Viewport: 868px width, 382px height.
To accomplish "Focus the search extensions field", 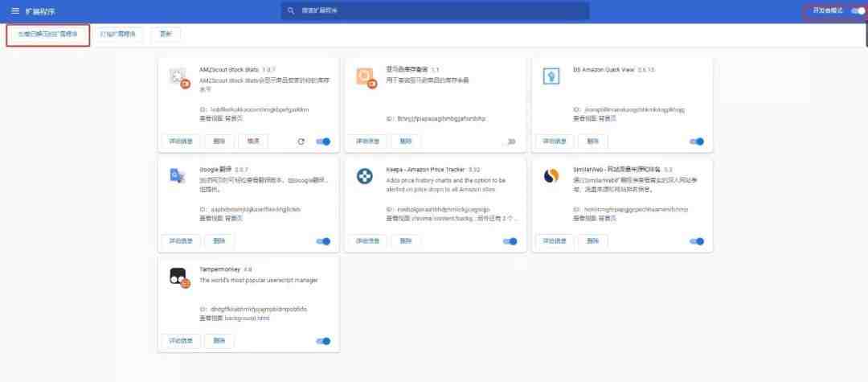I will click(435, 10).
